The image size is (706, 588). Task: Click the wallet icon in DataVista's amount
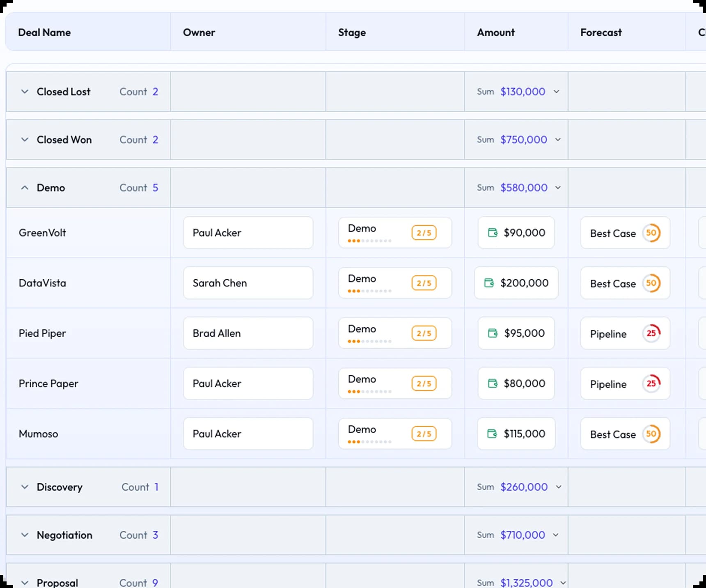[489, 283]
